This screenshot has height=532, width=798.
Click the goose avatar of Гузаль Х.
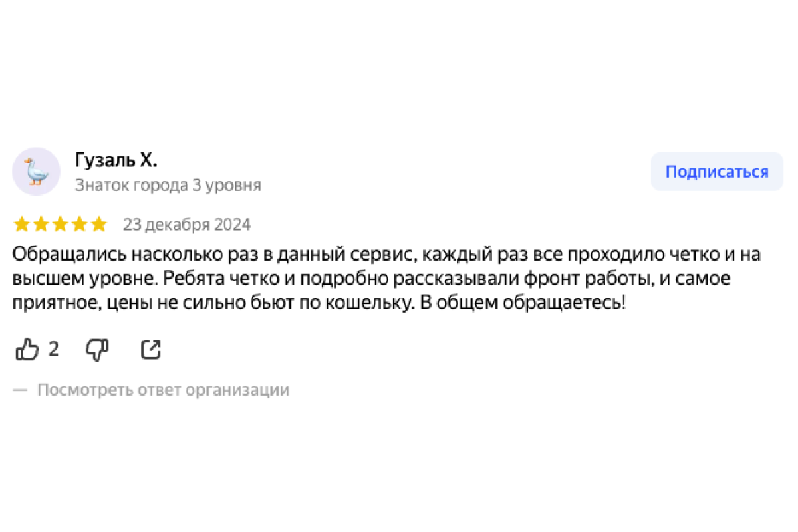pos(37,172)
